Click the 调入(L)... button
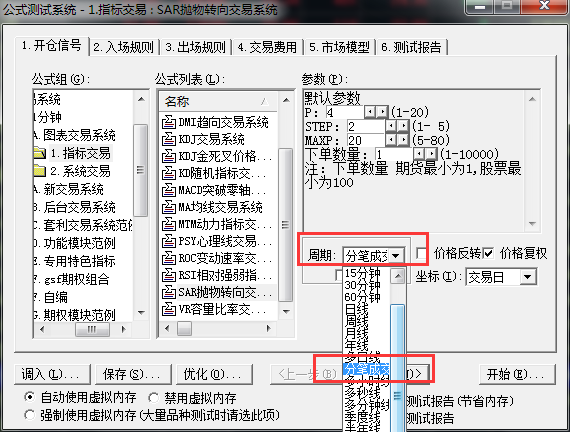Viewport: 570px width, 432px height. pos(52,374)
